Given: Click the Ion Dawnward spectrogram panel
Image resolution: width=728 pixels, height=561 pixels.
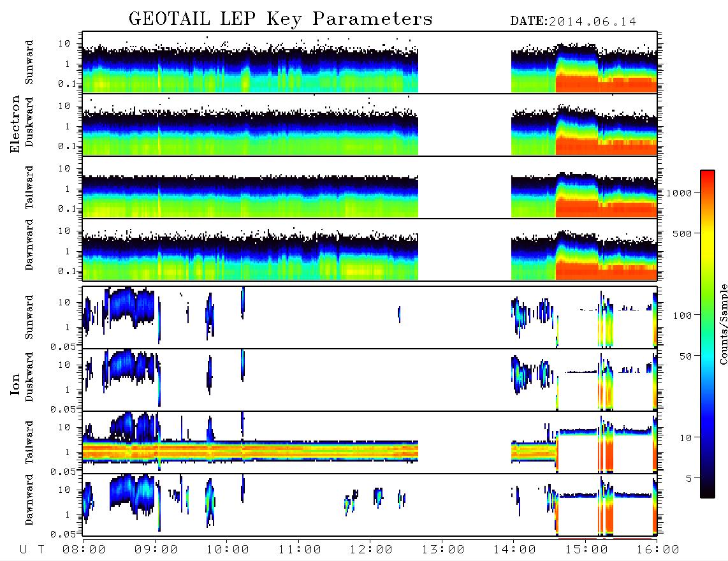Looking at the screenshot, I should pos(370,505).
